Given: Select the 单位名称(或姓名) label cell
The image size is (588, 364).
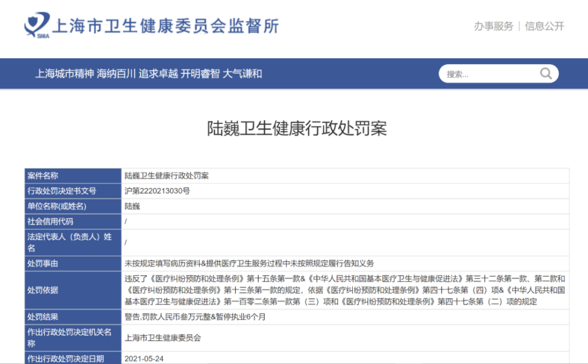Looking at the screenshot, I should 73,206.
